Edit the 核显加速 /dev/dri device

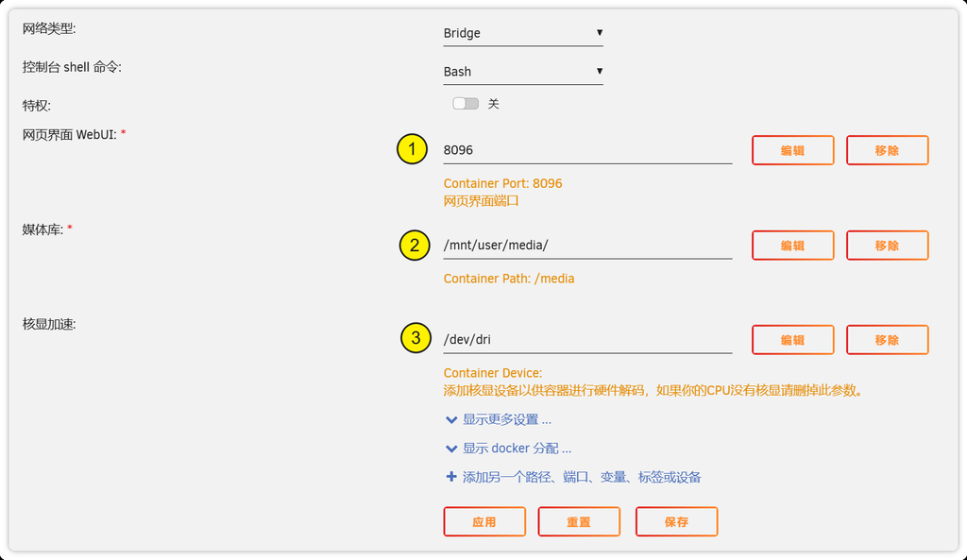pyautogui.click(x=792, y=340)
